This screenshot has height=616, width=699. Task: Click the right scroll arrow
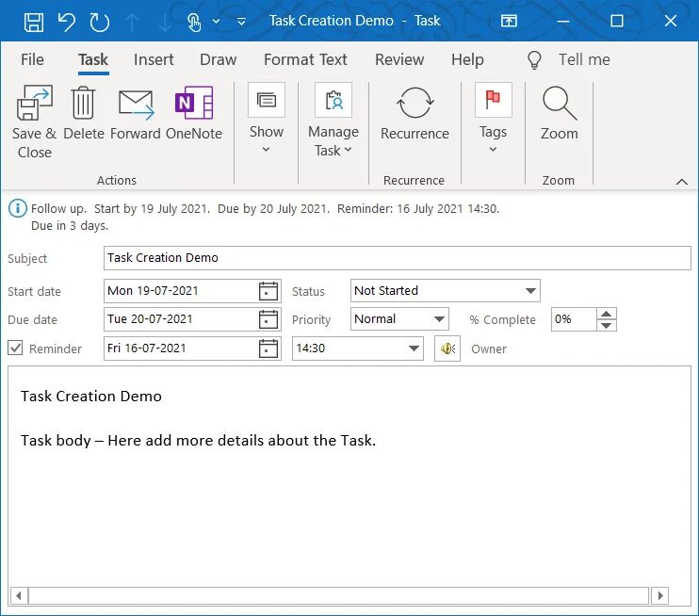pos(659,595)
